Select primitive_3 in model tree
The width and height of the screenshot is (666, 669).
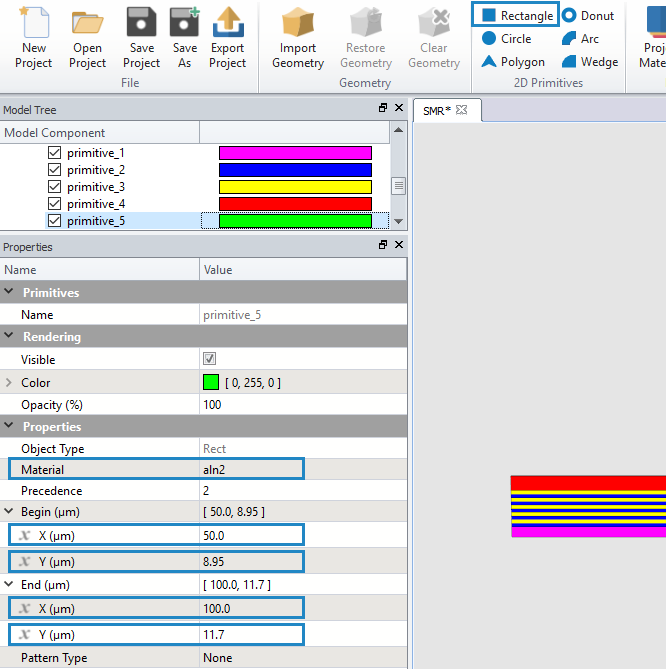96,187
